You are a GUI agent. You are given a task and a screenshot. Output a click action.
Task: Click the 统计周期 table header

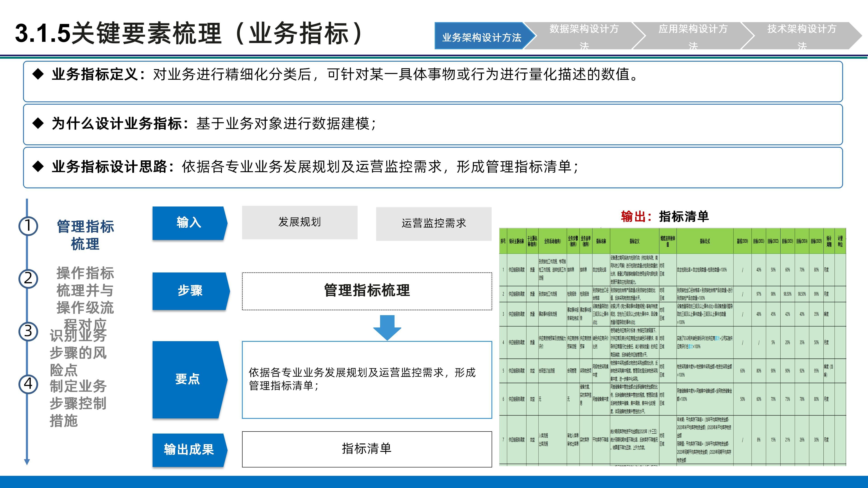[x=829, y=241]
